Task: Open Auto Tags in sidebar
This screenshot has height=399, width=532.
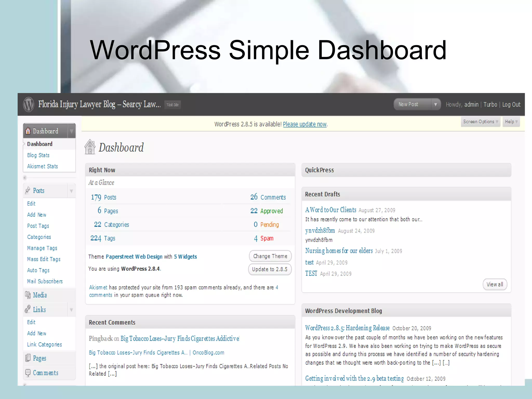Action: 38,270
